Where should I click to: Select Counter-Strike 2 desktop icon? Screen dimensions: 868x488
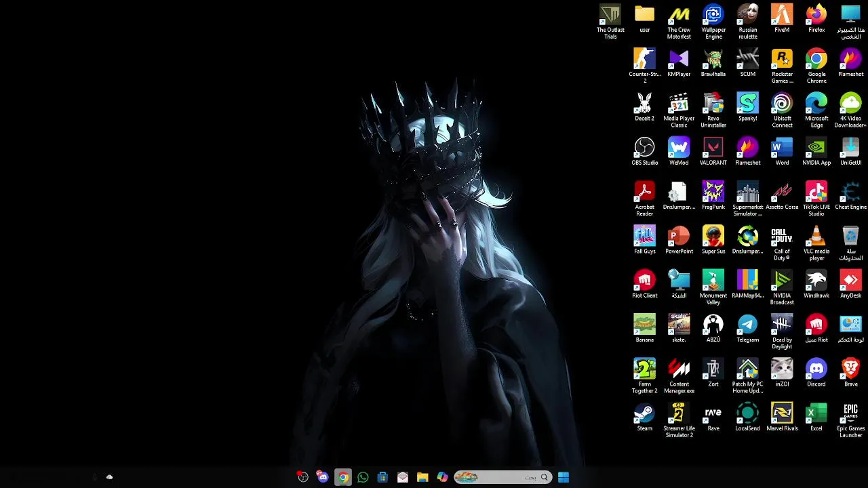644,66
